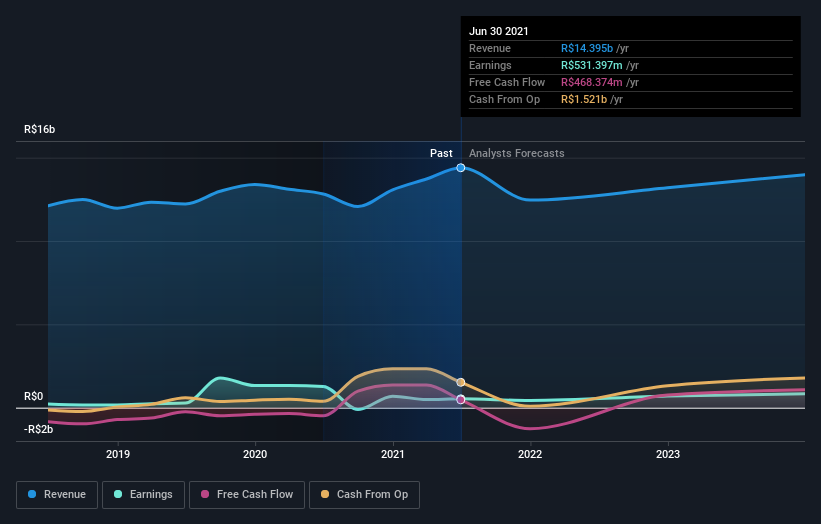Click the 2023 x-axis label
This screenshot has width=821, height=524.
(x=668, y=454)
